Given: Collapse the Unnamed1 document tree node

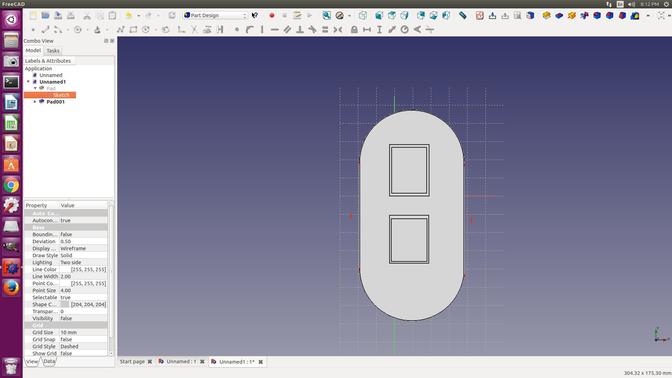Looking at the screenshot, I should [29, 81].
